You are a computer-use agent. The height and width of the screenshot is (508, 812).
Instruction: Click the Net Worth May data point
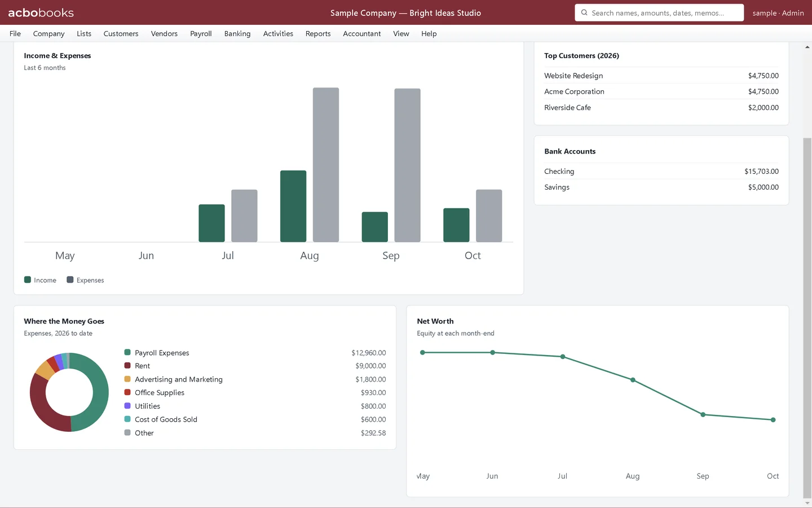(422, 352)
